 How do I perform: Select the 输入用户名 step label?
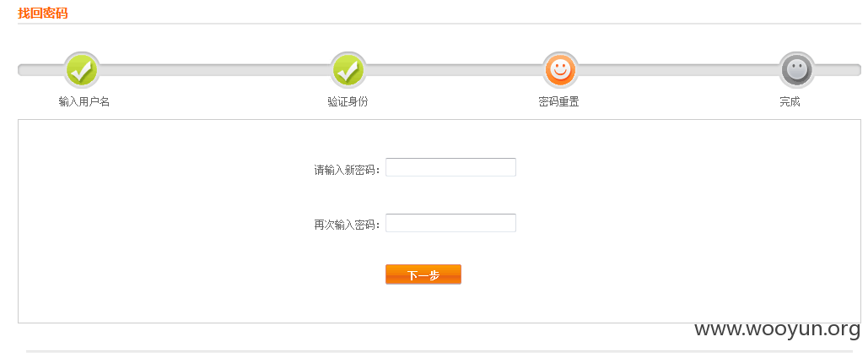(84, 102)
